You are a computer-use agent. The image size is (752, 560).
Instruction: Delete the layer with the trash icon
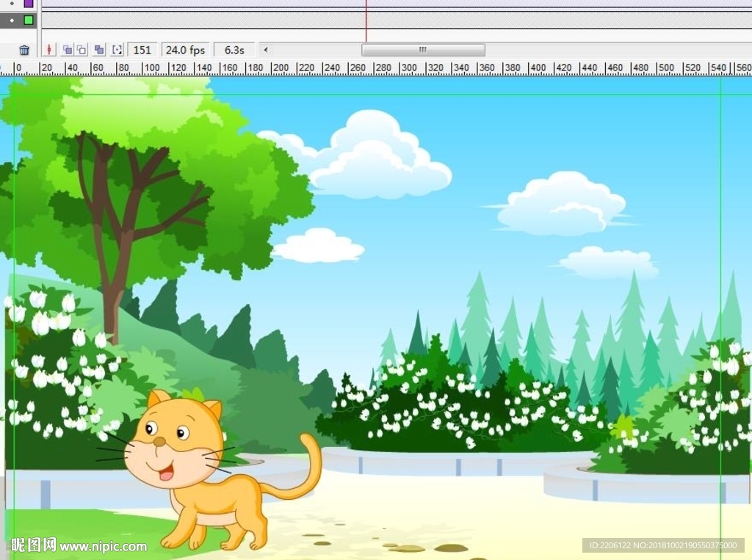pos(24,50)
